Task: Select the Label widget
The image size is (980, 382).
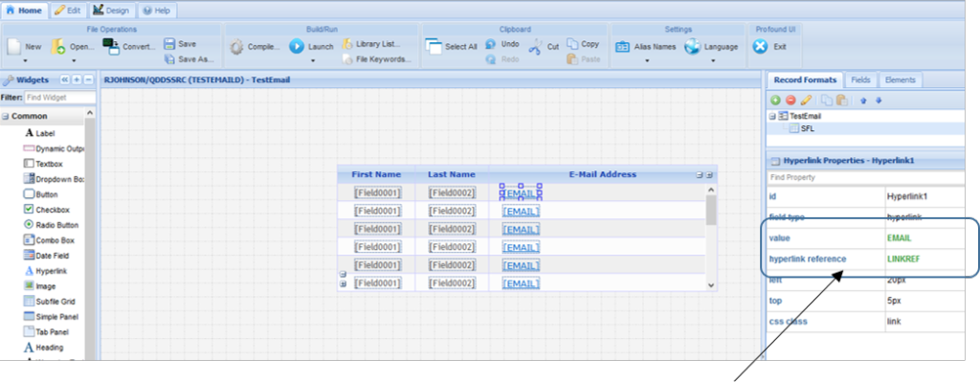Action: tap(40, 133)
